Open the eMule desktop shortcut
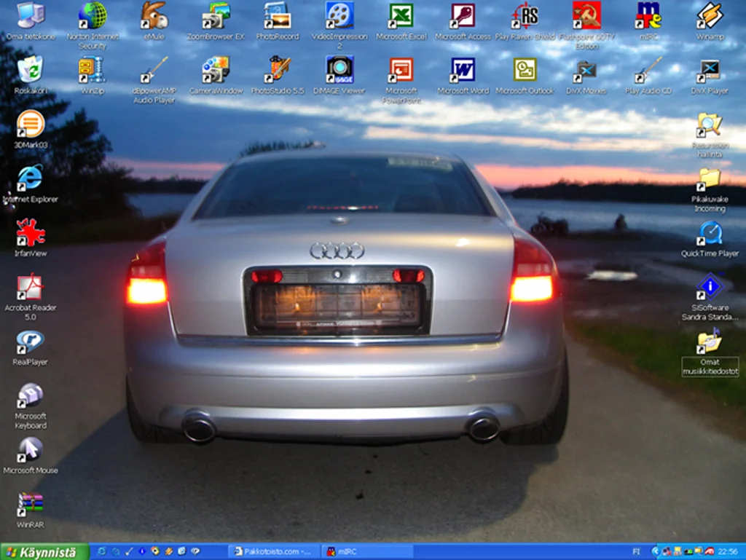The height and width of the screenshot is (560, 746). pyautogui.click(x=154, y=16)
